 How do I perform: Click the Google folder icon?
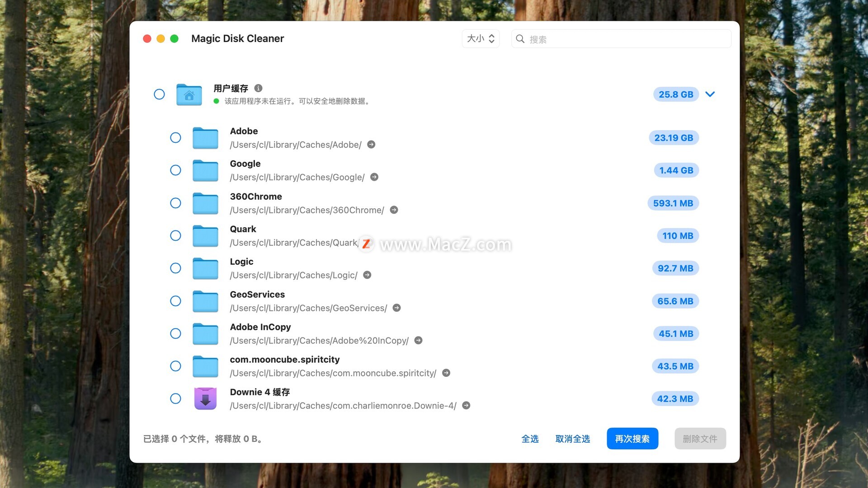[205, 170]
